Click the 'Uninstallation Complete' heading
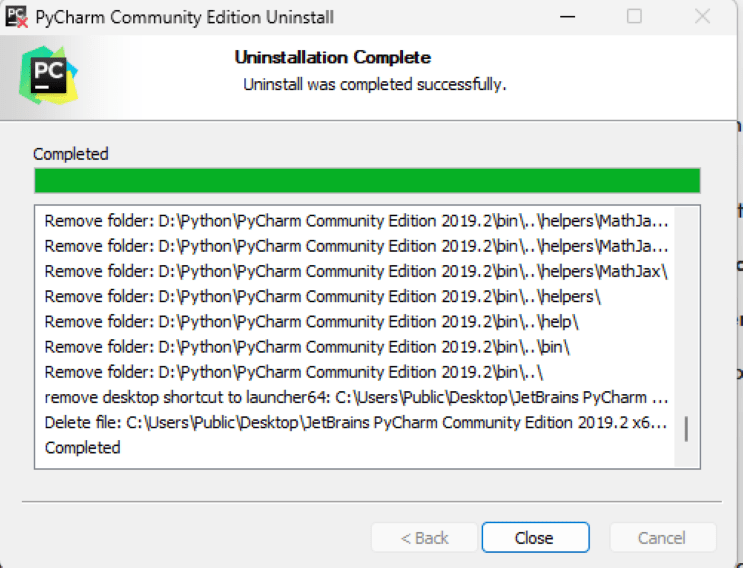743x568 pixels. tap(332, 57)
